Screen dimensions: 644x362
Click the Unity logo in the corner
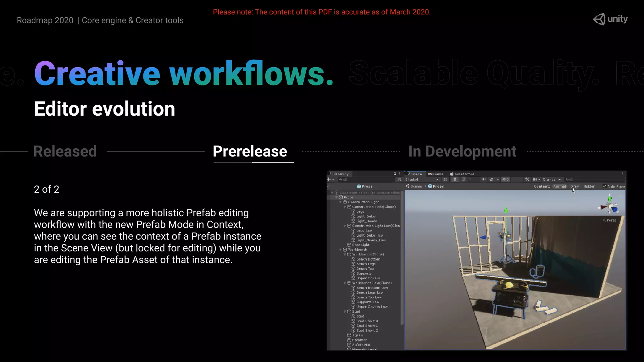coord(610,19)
